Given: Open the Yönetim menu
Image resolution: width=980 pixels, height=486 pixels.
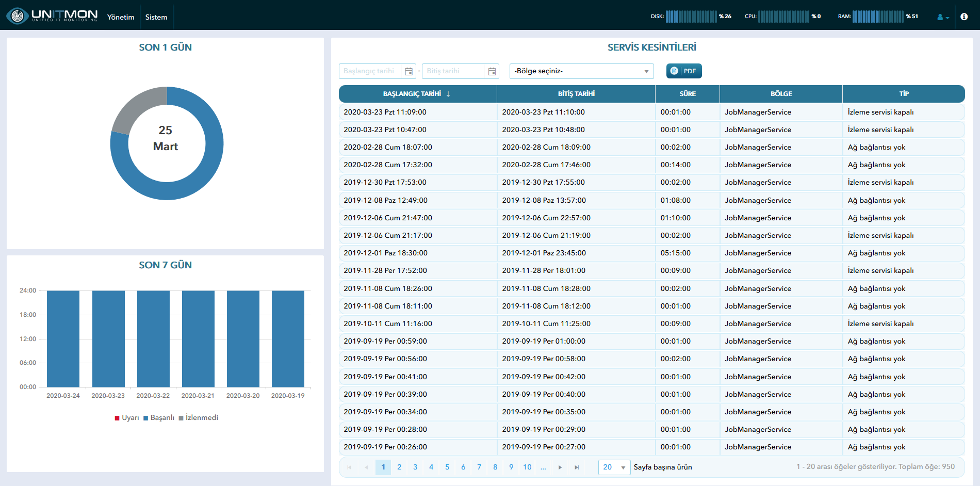Looking at the screenshot, I should (x=121, y=17).
